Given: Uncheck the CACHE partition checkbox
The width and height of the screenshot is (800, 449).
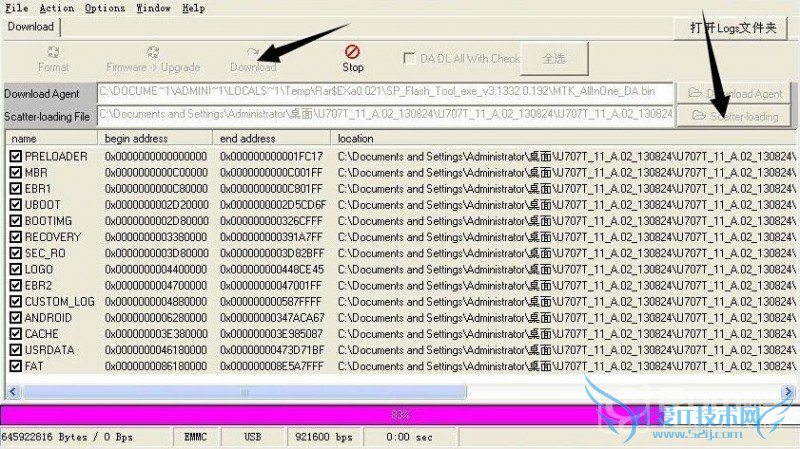Looking at the screenshot, I should [x=15, y=334].
